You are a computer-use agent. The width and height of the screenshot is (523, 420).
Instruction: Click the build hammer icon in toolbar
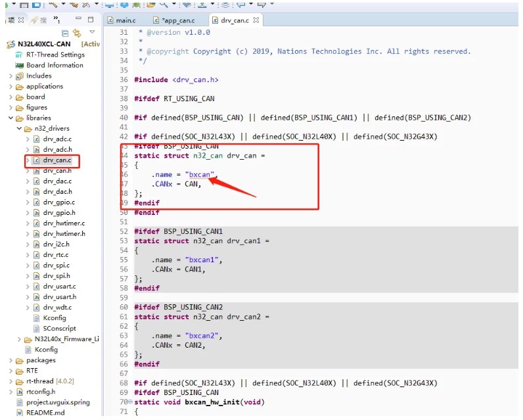click(x=53, y=4)
